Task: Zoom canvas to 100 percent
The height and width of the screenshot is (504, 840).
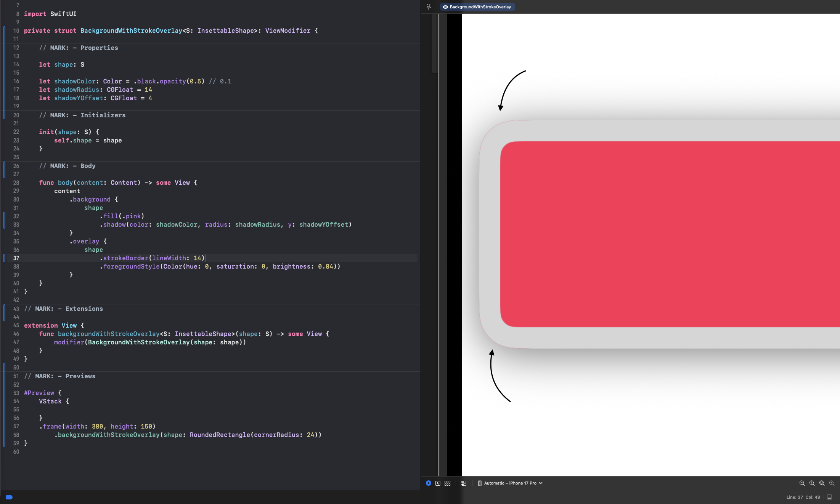Action: 812,483
